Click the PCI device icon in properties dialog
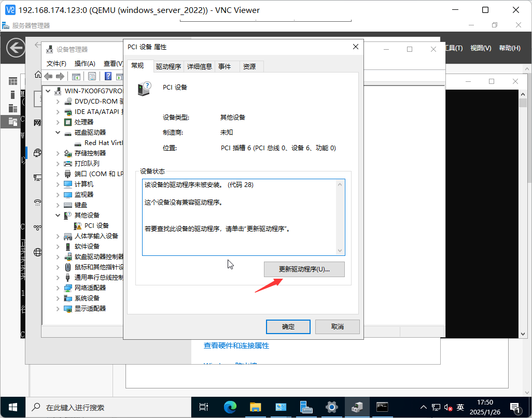The height and width of the screenshot is (418, 532). point(144,89)
